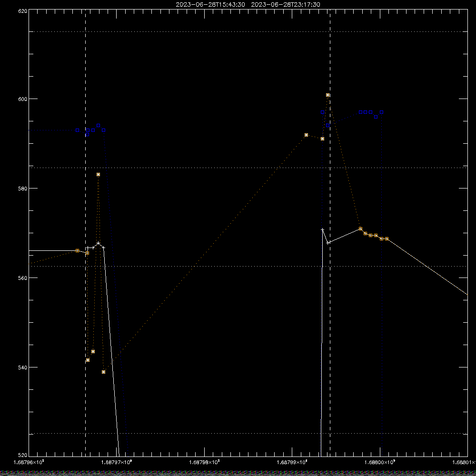476x476 pixels.
Task: Click the x-axis label 1.68798×10⁹
Action: click(204, 462)
